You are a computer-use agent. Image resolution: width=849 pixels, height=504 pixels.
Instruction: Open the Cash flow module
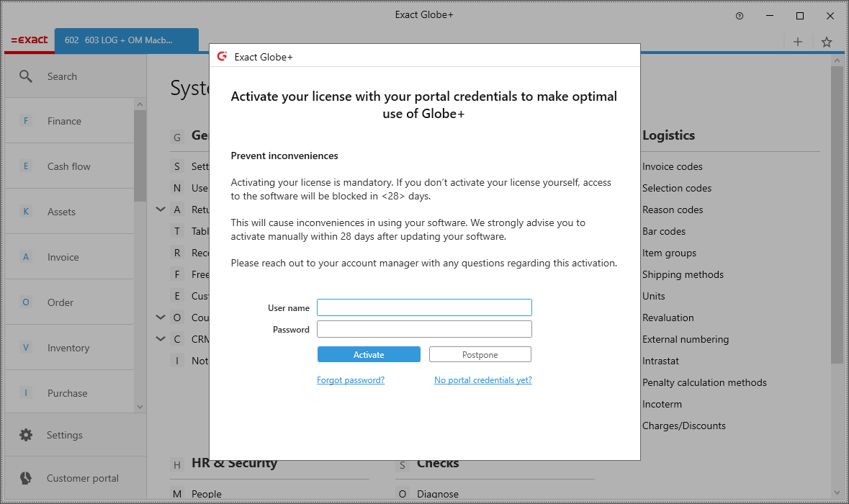tap(69, 166)
